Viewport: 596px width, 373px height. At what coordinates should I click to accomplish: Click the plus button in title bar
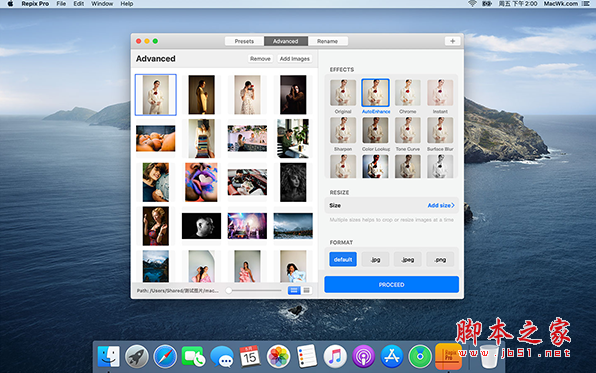click(x=452, y=41)
